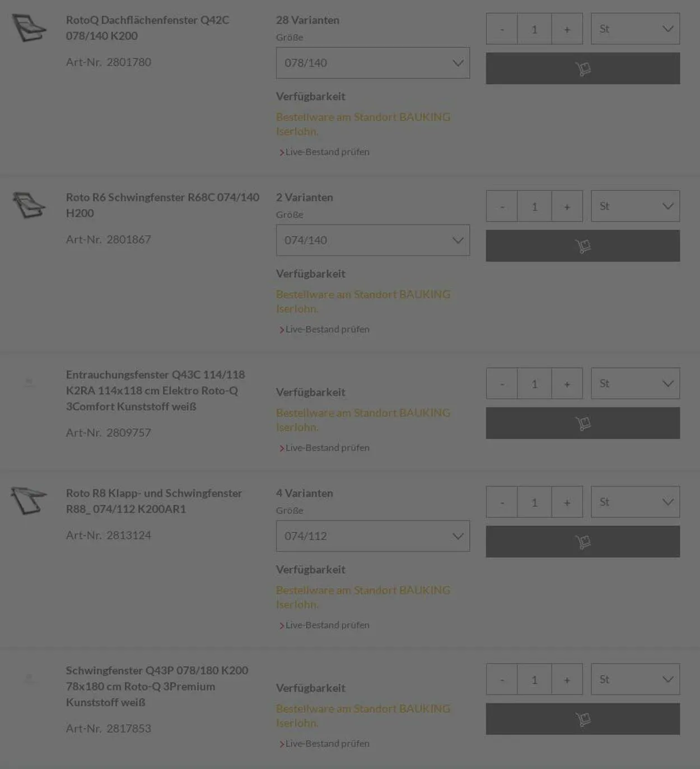Image resolution: width=700 pixels, height=769 pixels.
Task: Open size dropdown showing 078/140
Action: [x=372, y=63]
